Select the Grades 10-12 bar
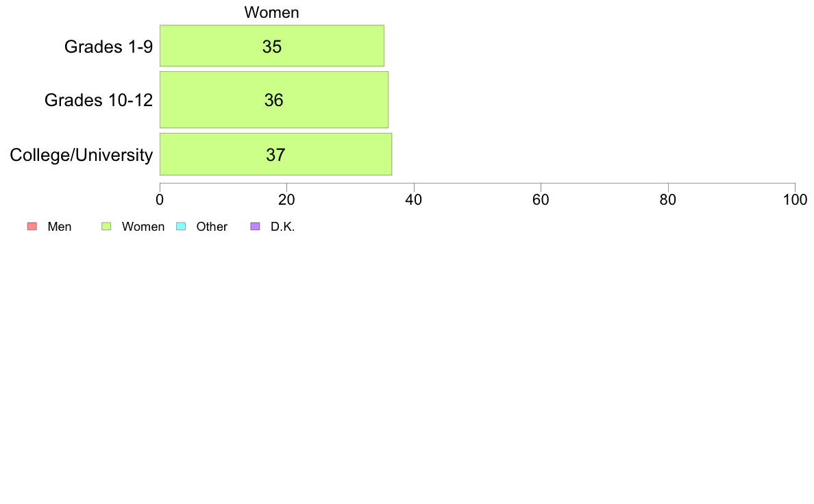This screenshot has width=814, height=504. 274,100
